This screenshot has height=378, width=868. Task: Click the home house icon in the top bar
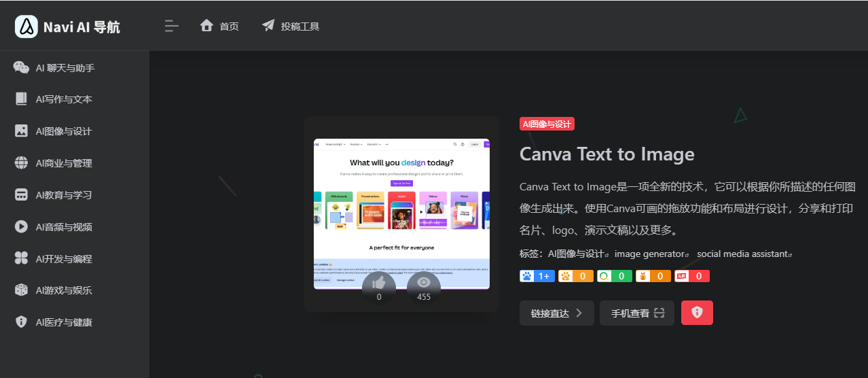coord(207,25)
